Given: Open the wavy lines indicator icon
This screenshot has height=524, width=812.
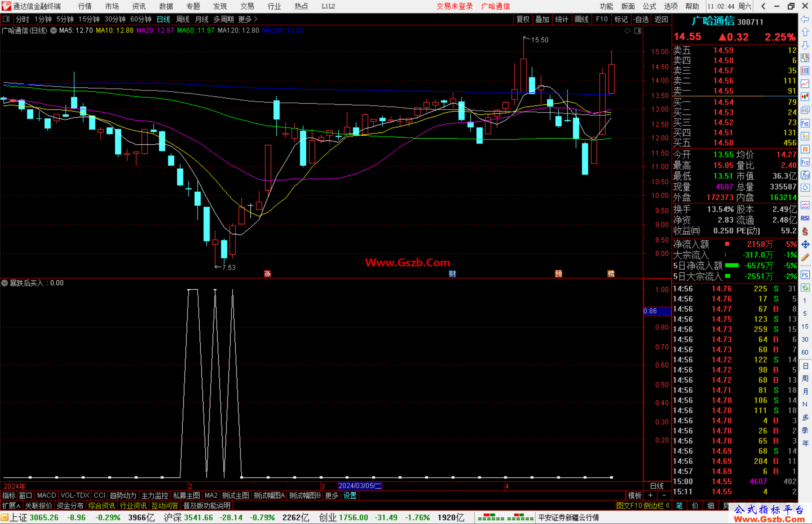Looking at the screenshot, I should click(x=805, y=205).
